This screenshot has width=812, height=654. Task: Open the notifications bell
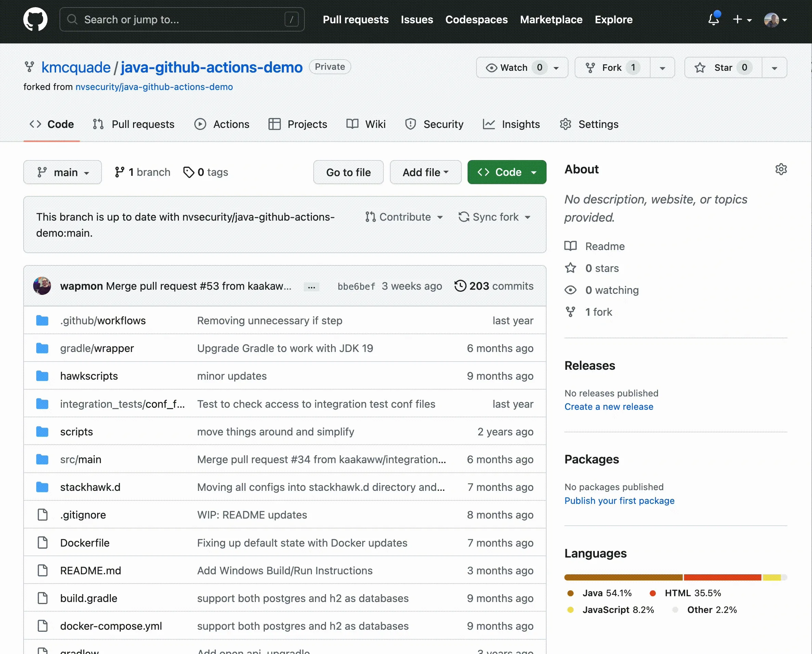(x=714, y=19)
